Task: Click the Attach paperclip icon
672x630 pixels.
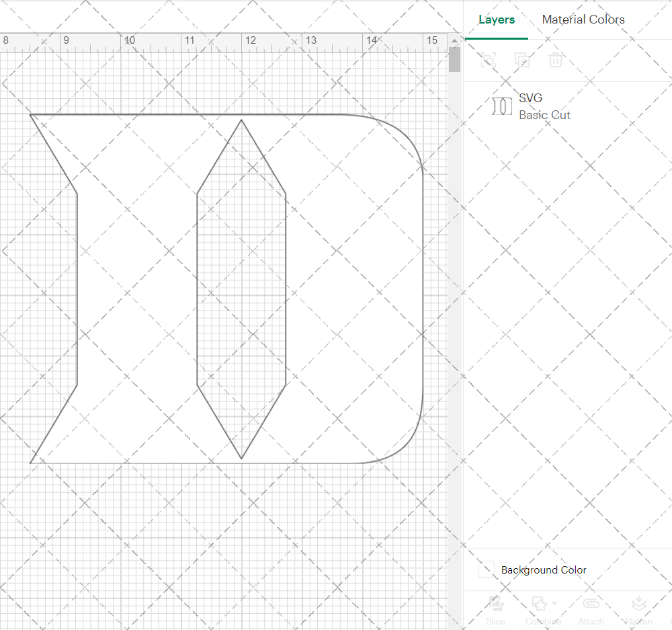Action: tap(591, 604)
